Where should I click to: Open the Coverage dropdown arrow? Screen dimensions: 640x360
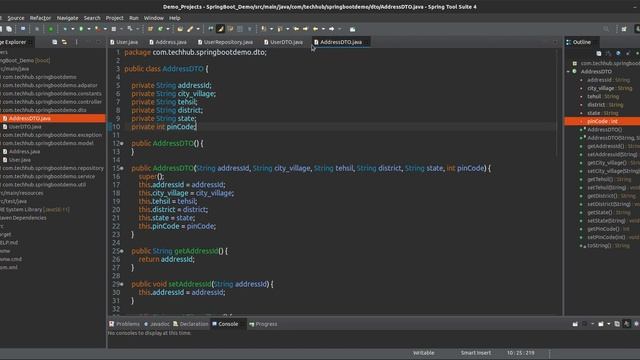tap(105, 29)
